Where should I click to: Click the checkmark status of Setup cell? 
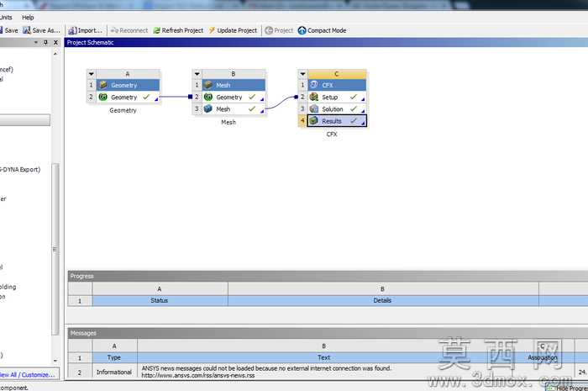coord(354,98)
